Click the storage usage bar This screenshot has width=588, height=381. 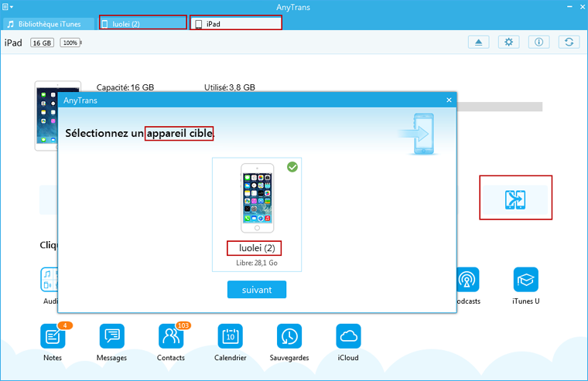[x=500, y=107]
